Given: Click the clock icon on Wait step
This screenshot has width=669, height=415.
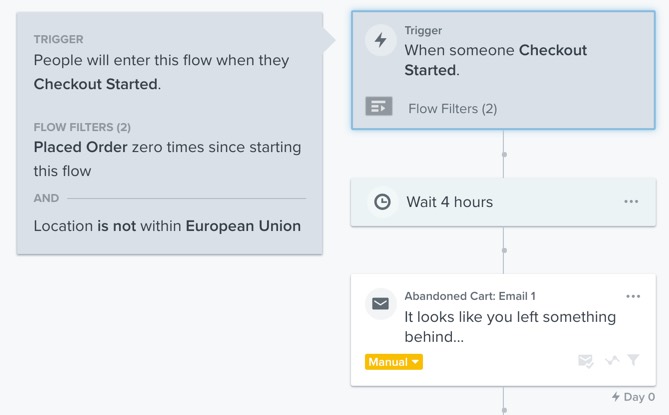Looking at the screenshot, I should point(382,202).
